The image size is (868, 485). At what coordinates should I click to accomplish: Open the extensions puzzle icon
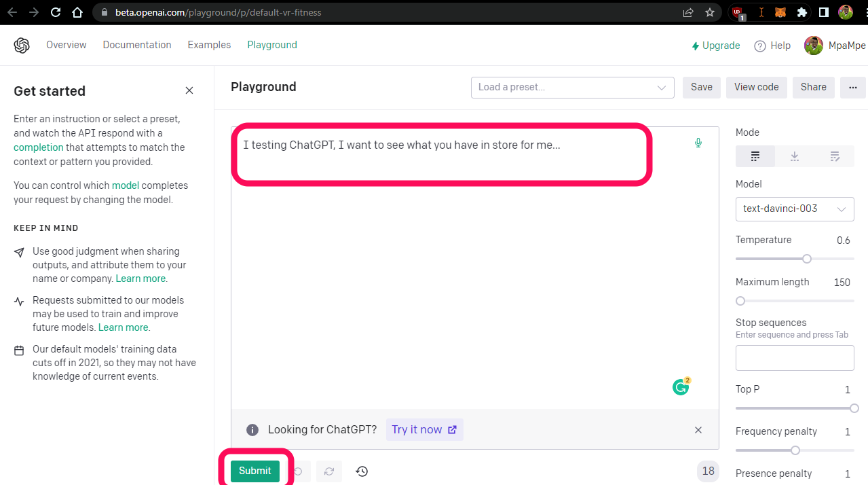pyautogui.click(x=802, y=12)
